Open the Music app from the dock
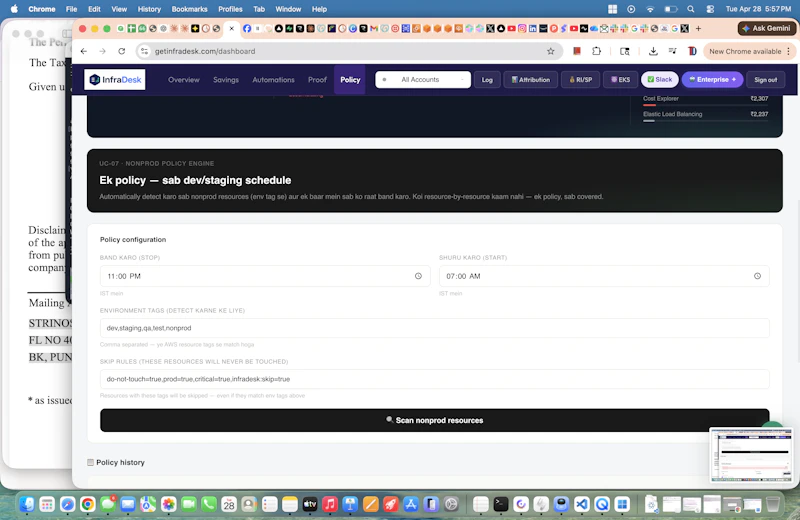Screen dimensions: 800x520 (330, 505)
